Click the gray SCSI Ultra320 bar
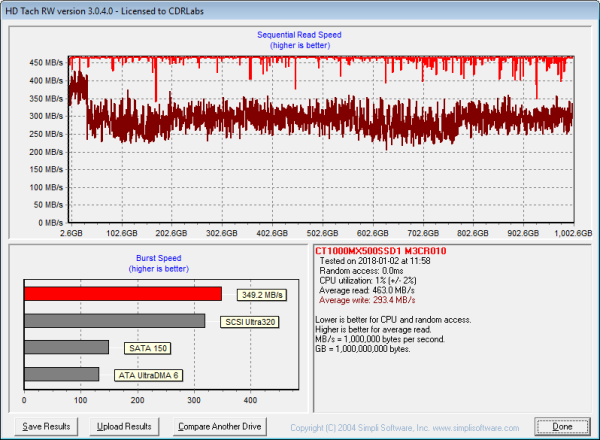The width and height of the screenshot is (600, 440). (x=114, y=321)
